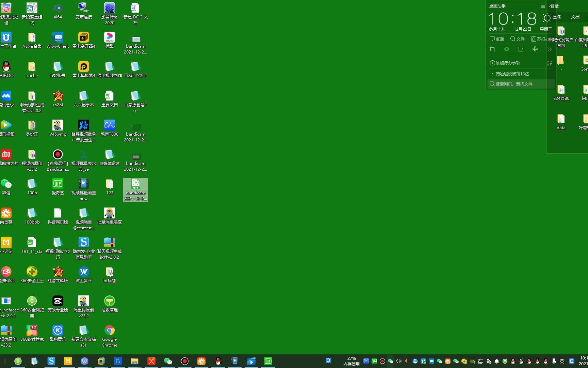Click the weather sun icon in 桌面助手
588x368 pixels.
point(547,18)
